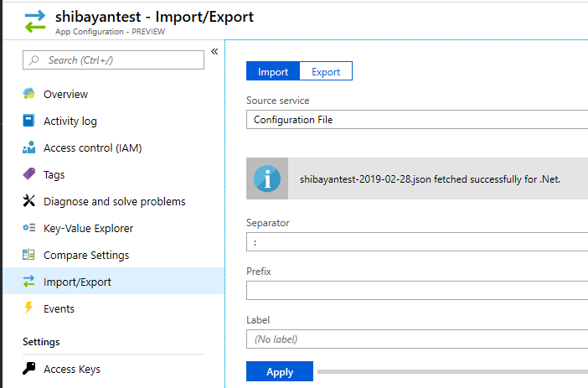Collapse the sidebar with double chevron

(x=214, y=51)
